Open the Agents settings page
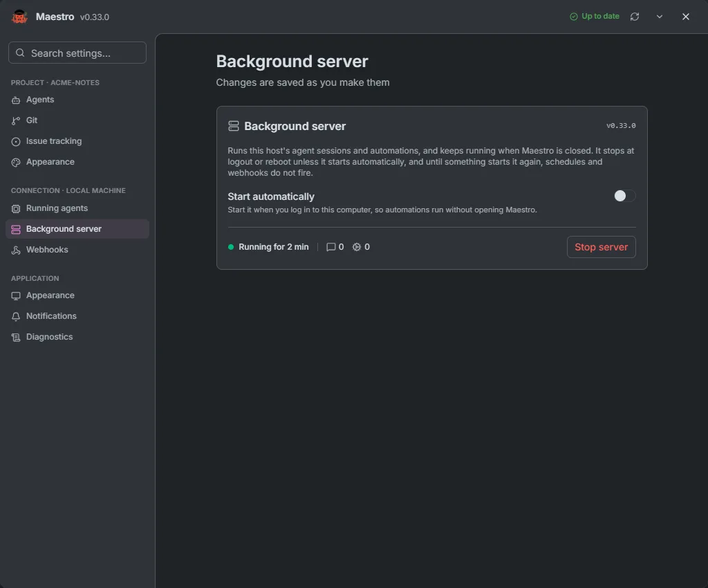This screenshot has height=588, width=708. tap(77, 100)
